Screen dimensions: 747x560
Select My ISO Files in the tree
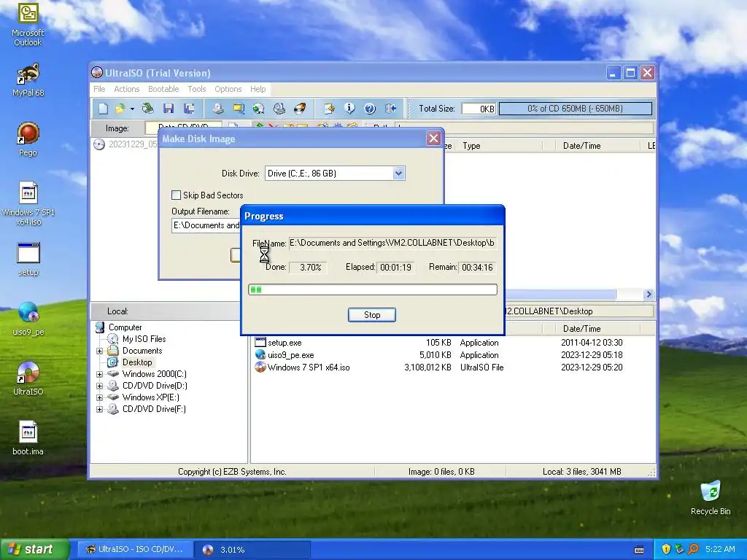pyautogui.click(x=144, y=339)
